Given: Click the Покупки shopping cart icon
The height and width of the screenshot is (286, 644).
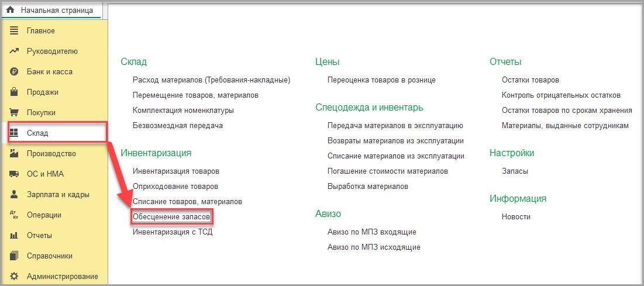Looking at the screenshot, I should (15, 113).
